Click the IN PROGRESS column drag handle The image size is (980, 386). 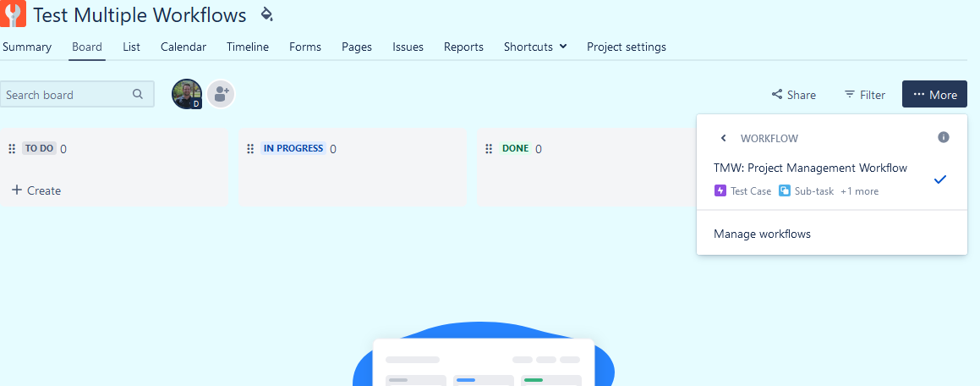tap(250, 149)
